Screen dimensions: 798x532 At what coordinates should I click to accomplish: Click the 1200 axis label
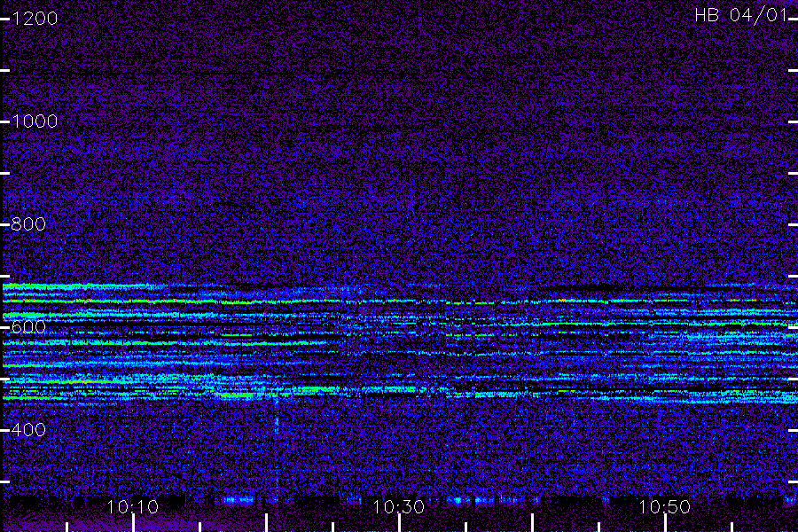pos(35,19)
